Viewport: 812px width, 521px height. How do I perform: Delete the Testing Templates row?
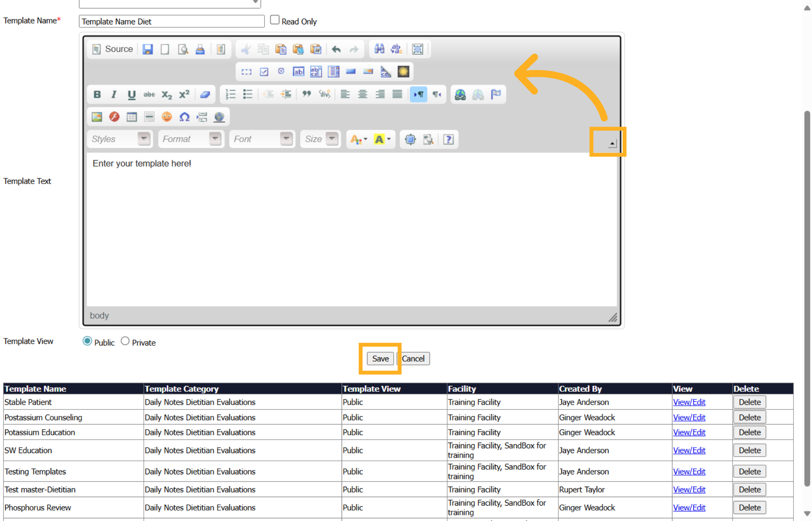[x=749, y=472]
